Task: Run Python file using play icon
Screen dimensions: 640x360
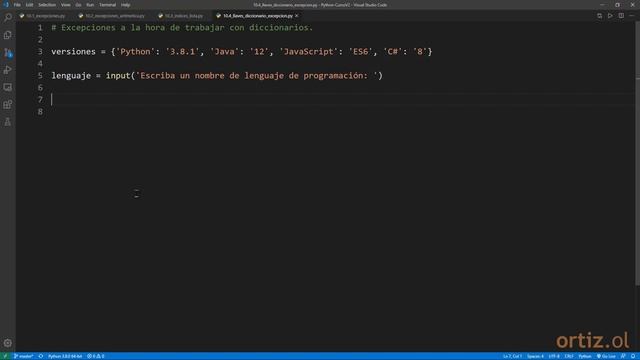Action: pos(610,16)
